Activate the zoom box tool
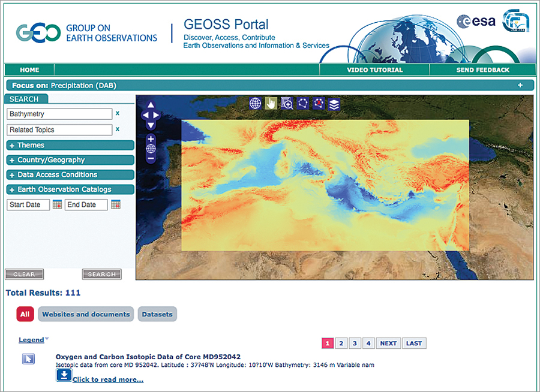 click(x=287, y=103)
